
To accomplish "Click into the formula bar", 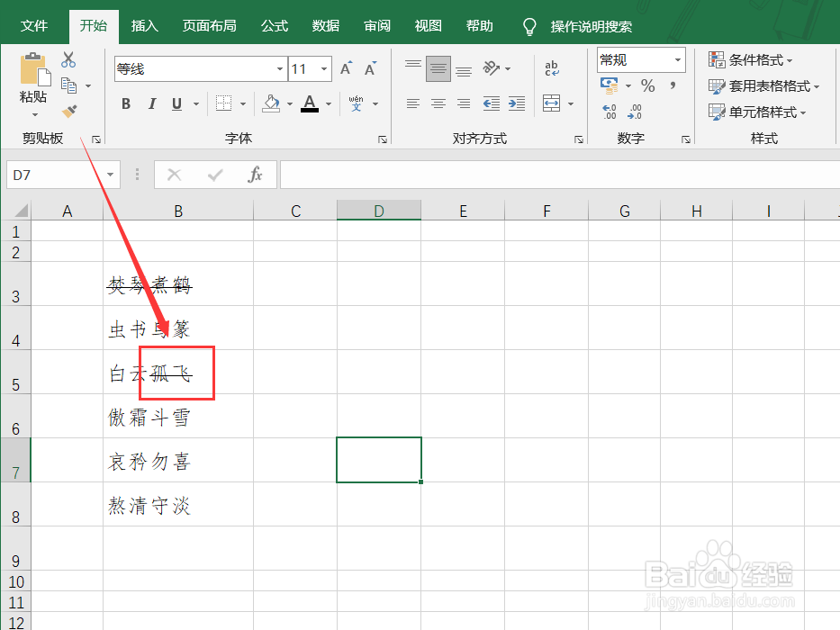I will pyautogui.click(x=559, y=175).
